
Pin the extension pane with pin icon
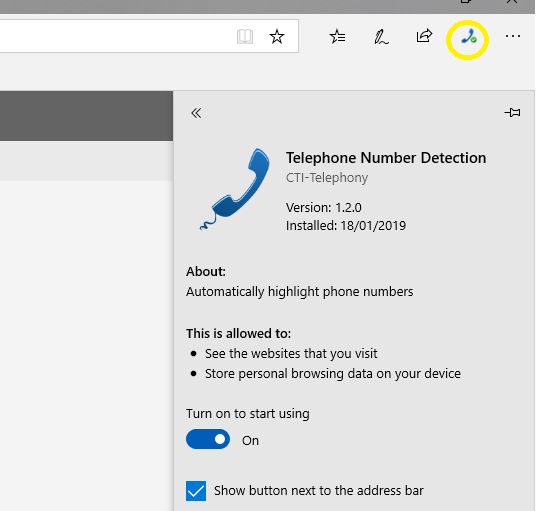tap(512, 112)
